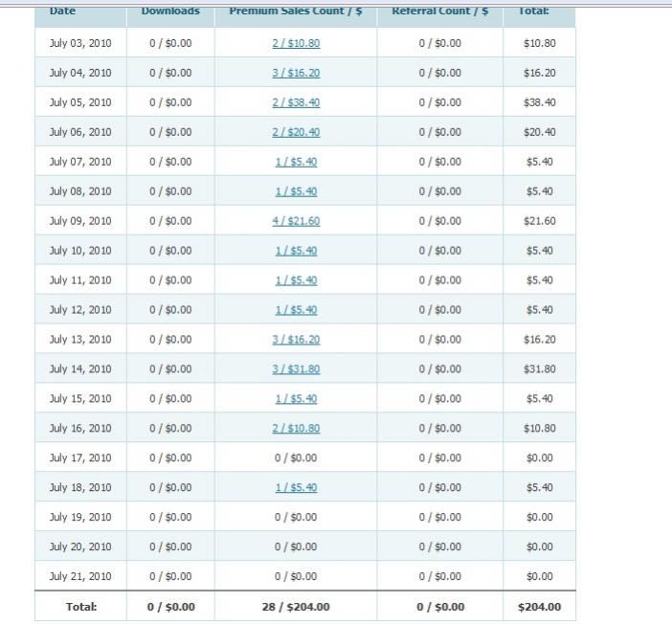672x624 pixels.
Task: Select the date cell July 21, 2010
Action: (x=80, y=576)
